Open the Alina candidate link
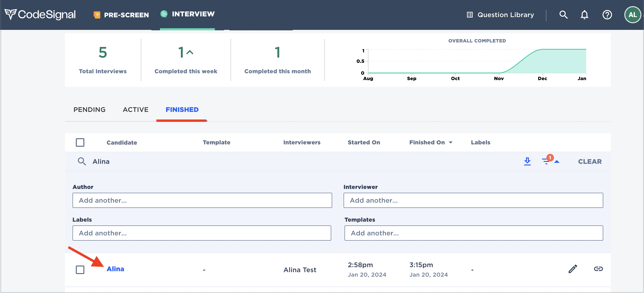 tap(115, 269)
